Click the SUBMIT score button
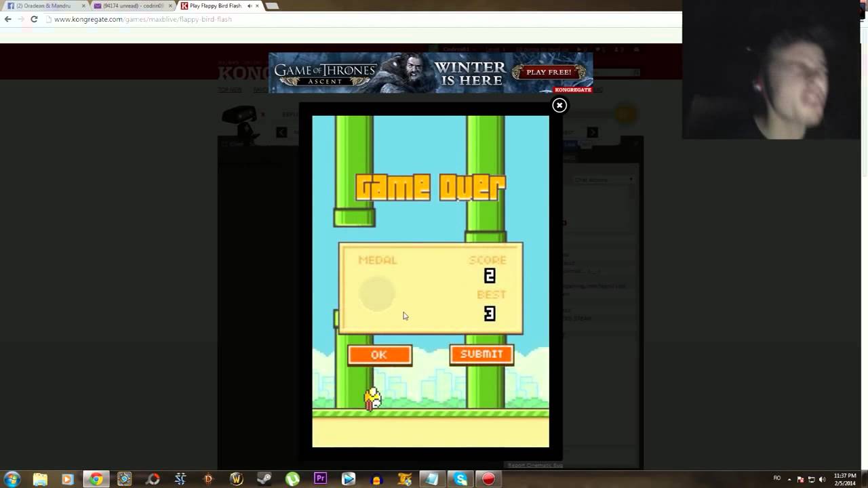 (481, 354)
